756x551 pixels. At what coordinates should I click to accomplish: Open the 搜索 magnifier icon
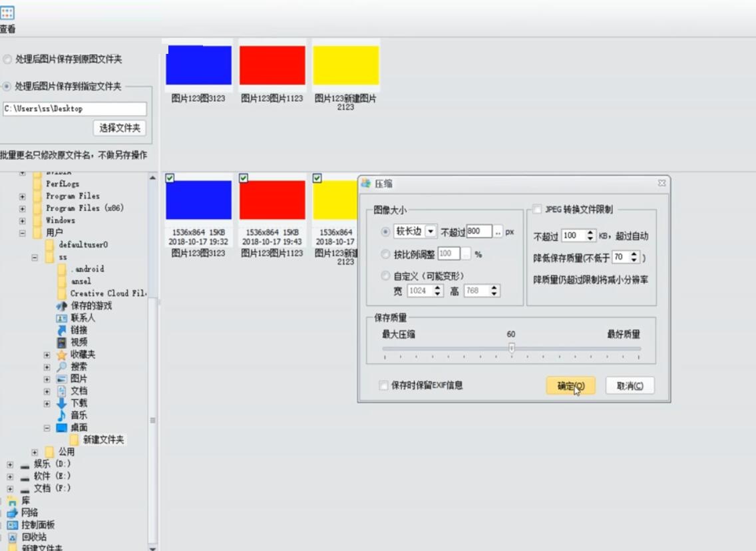[x=62, y=367]
